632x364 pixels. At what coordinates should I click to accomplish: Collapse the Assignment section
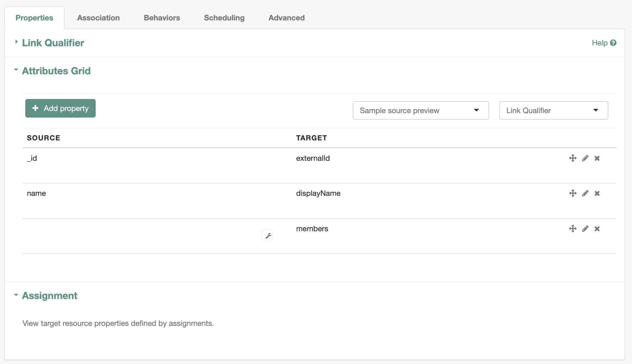pos(49,295)
